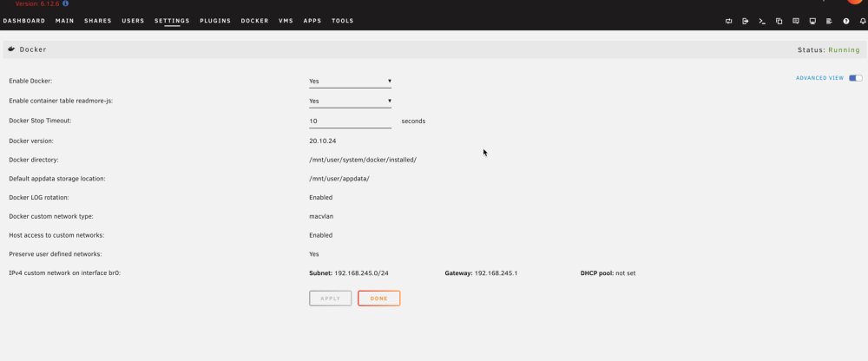
Task: Click the Advanced View label
Action: pyautogui.click(x=820, y=78)
